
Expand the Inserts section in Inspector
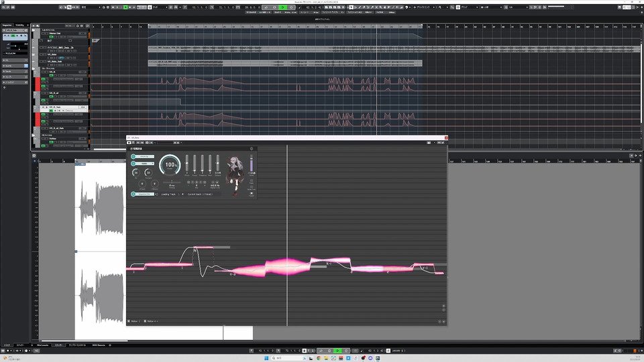point(14,66)
